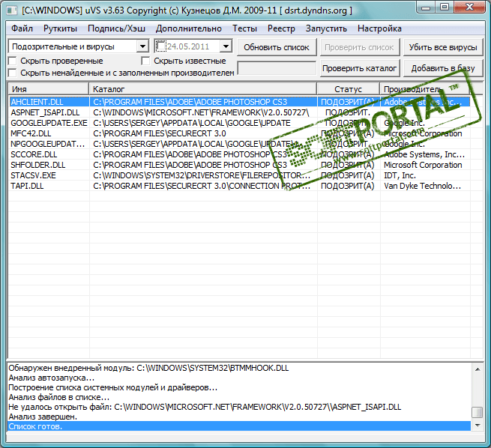Screen dimensions: 491x448
Task: Open the Запустить menu
Action: point(326,28)
